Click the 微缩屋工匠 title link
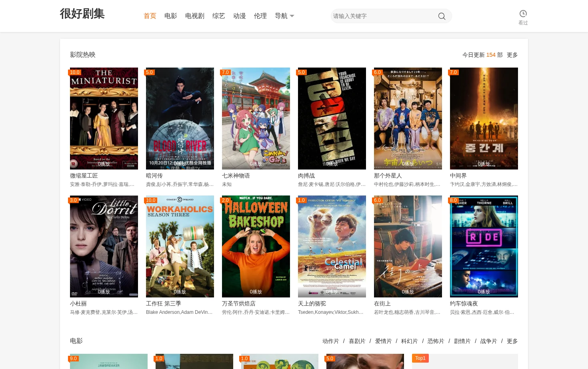 click(84, 176)
